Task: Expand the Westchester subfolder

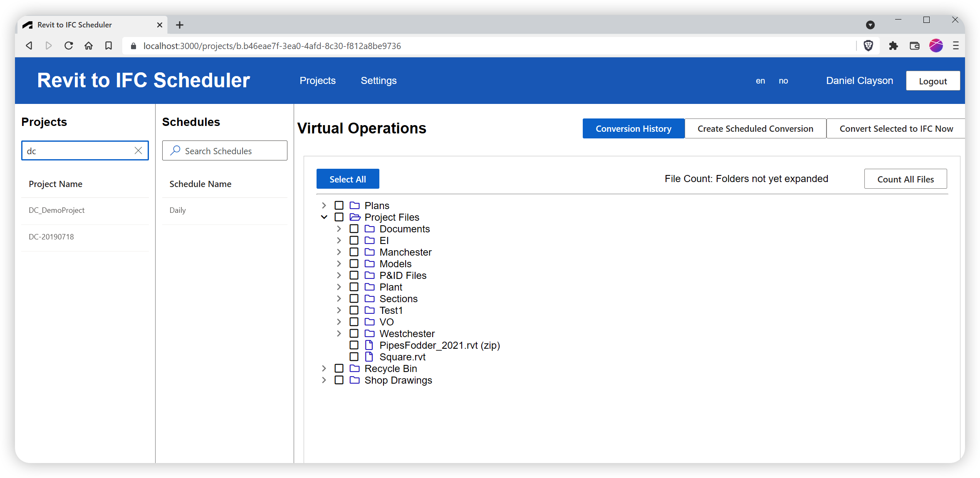Action: coord(339,333)
